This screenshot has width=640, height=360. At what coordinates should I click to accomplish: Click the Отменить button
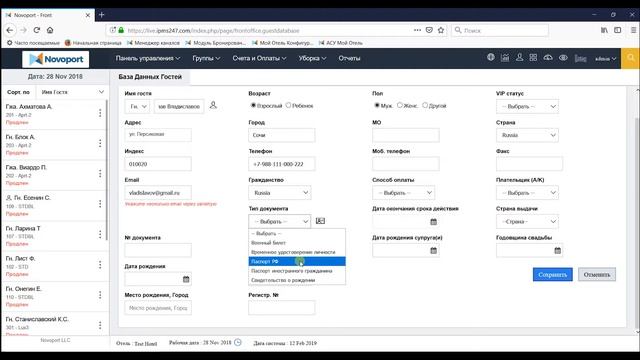click(597, 274)
